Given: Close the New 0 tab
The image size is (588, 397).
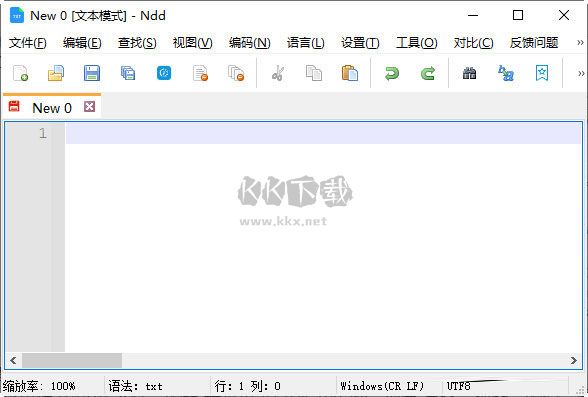Looking at the screenshot, I should click(89, 107).
